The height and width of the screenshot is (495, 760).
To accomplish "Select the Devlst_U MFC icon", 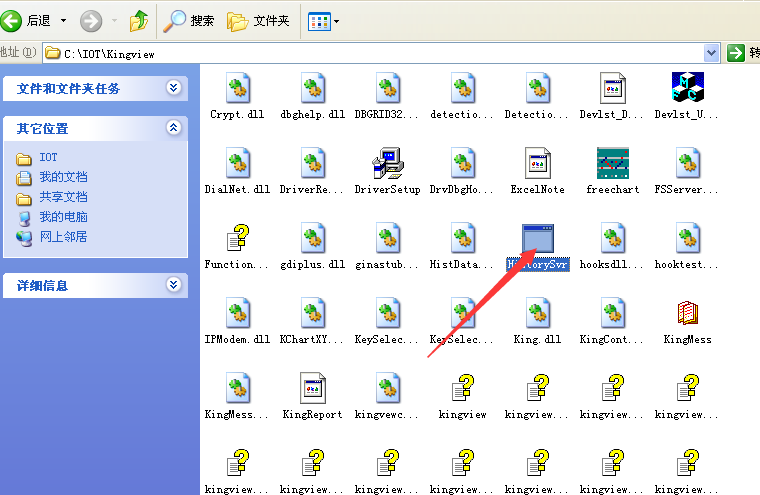I will (688, 87).
